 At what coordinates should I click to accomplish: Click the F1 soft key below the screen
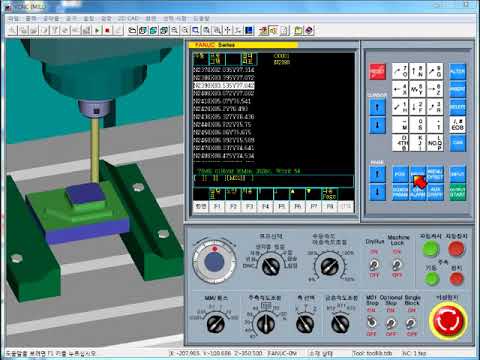coord(217,207)
